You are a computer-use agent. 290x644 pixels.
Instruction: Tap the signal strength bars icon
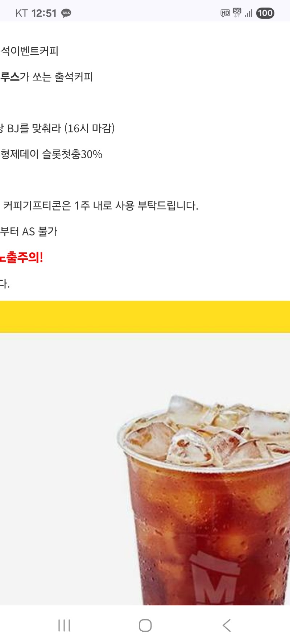point(248,13)
